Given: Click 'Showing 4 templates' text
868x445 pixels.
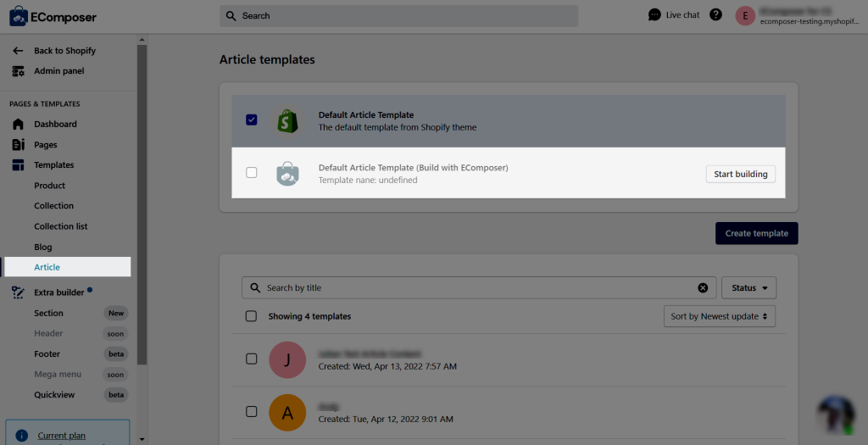Looking at the screenshot, I should [x=309, y=316].
